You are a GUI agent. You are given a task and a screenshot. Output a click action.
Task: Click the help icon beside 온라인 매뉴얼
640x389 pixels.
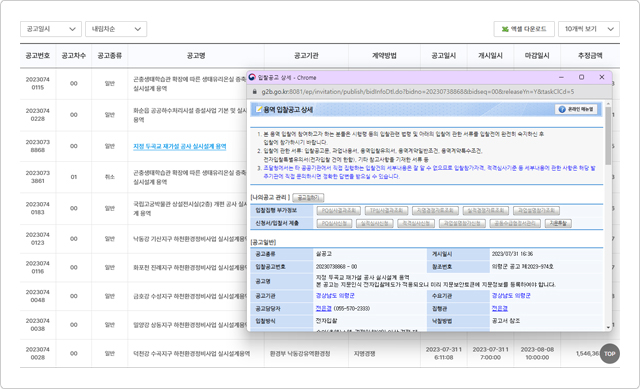[562, 109]
